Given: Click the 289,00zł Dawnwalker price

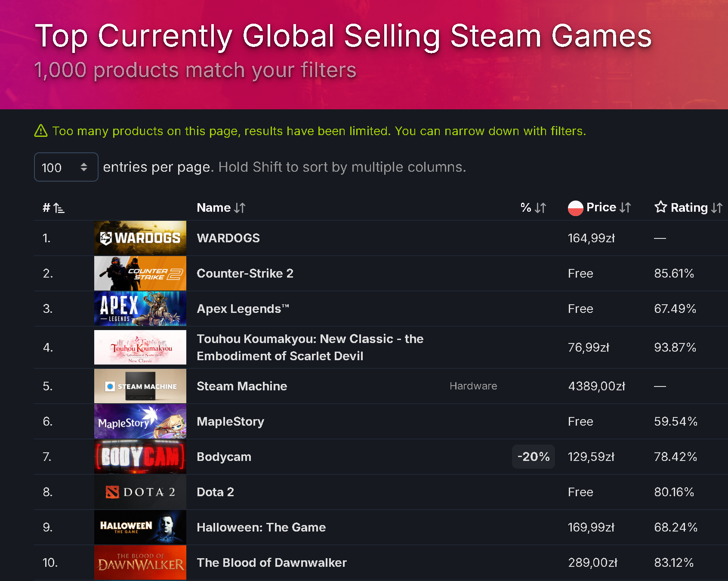Looking at the screenshot, I should click(x=593, y=562).
